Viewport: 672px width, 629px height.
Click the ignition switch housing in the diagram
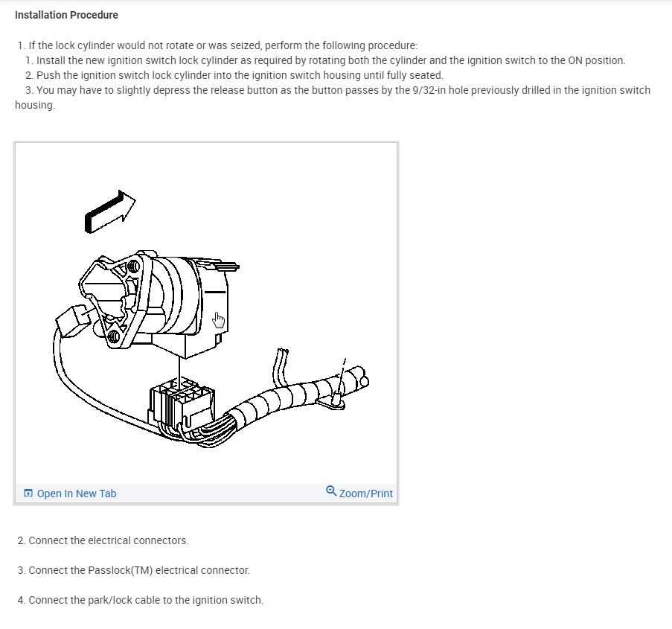(x=185, y=300)
